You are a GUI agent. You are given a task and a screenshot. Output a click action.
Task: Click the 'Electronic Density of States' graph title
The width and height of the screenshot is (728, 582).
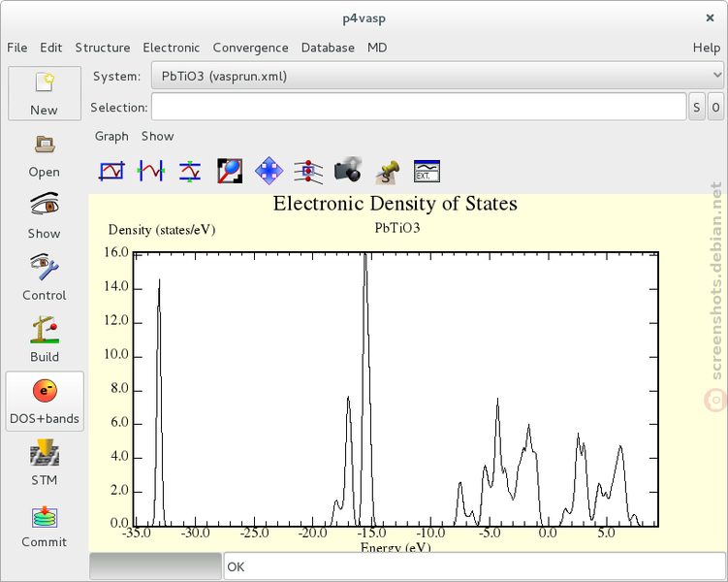[396, 204]
